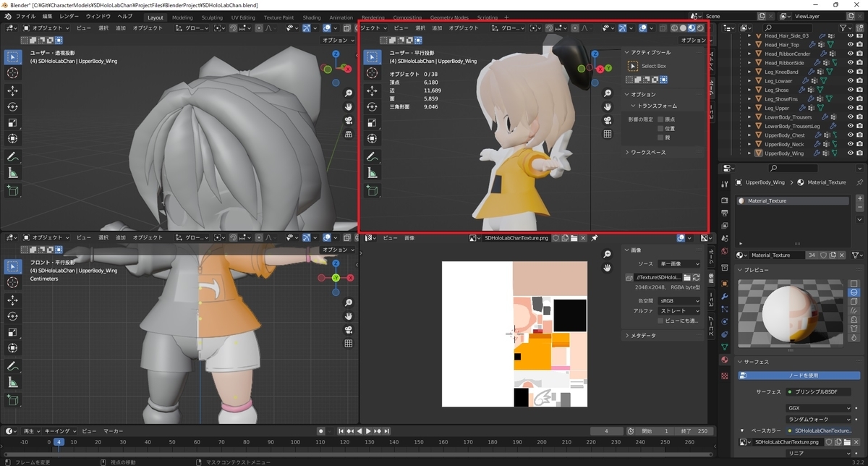Select Material_Texture slot in material list
This screenshot has height=466, width=868.
(793, 200)
